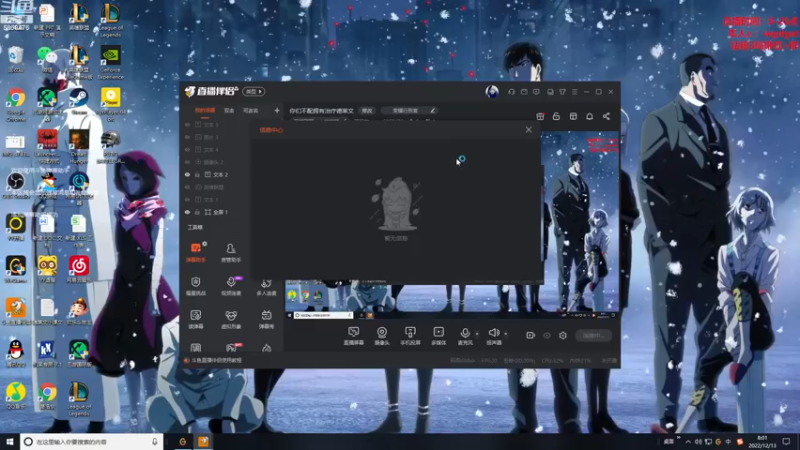The image size is (800, 450).
Task: Open the hamburger menu in title bar
Action: pos(575,92)
